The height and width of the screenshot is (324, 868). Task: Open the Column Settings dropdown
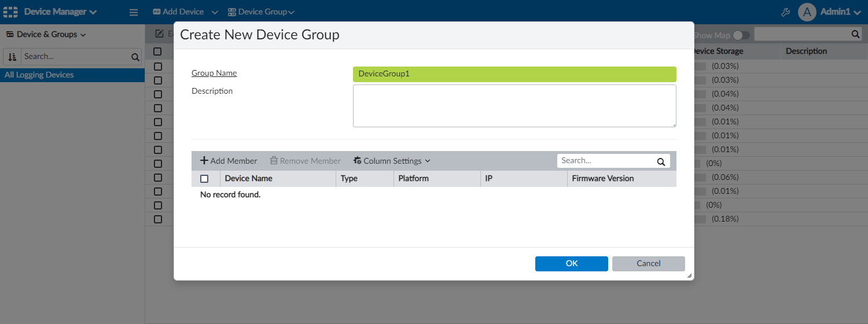[392, 161]
